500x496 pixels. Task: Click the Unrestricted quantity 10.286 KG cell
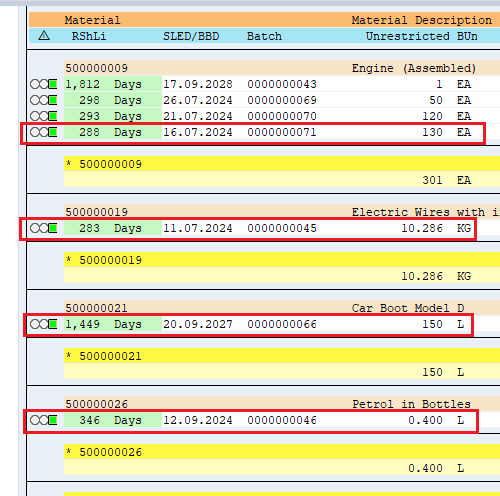click(436, 228)
